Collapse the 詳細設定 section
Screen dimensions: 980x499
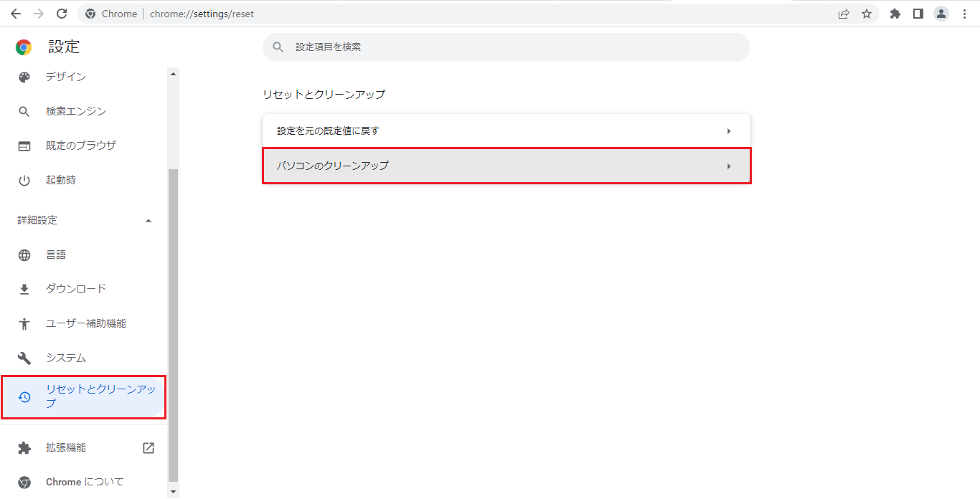(x=149, y=221)
